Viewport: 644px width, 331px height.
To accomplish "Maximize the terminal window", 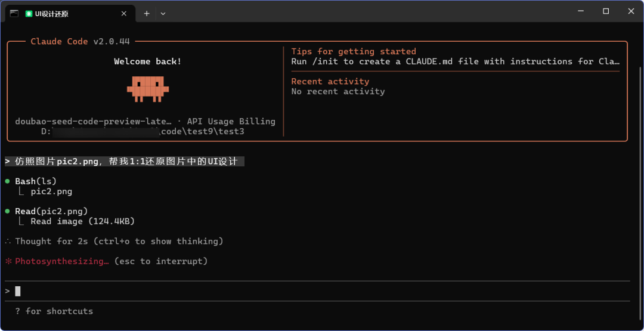I will 606,11.
